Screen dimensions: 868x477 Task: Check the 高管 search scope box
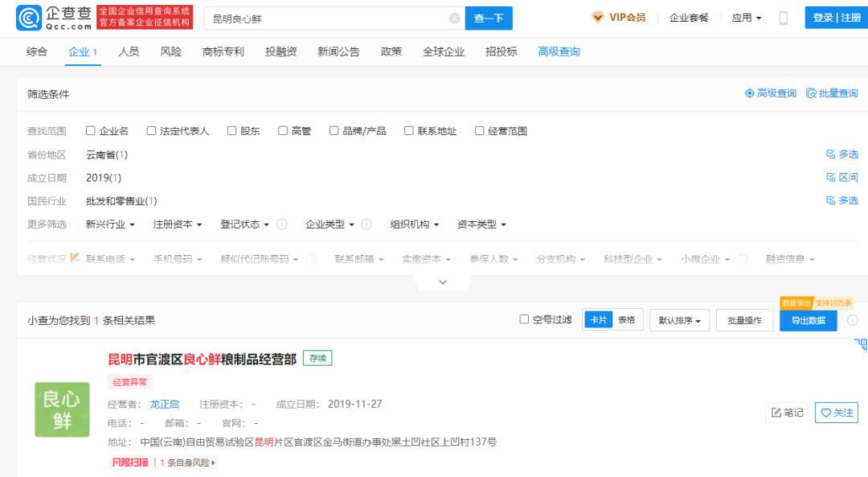point(282,131)
